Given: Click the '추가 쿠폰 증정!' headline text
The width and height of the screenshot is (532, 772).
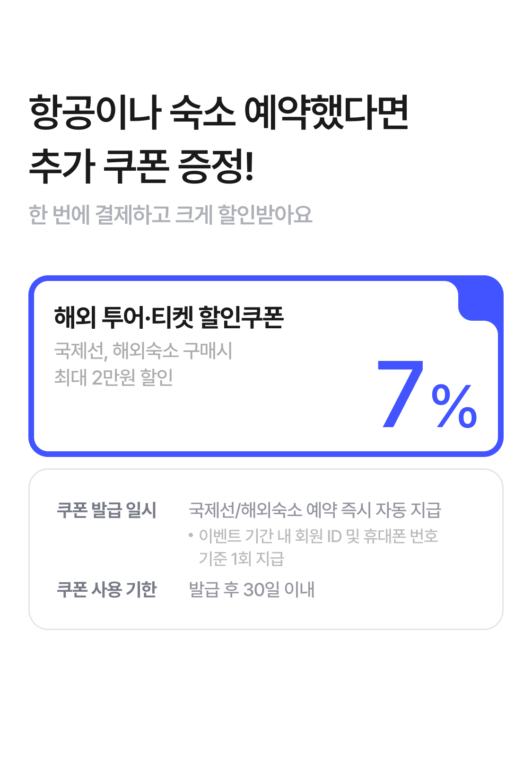Looking at the screenshot, I should pyautogui.click(x=142, y=166).
